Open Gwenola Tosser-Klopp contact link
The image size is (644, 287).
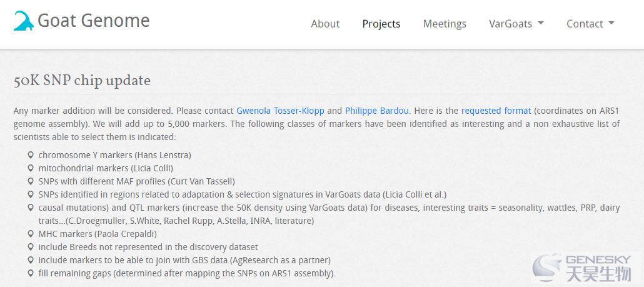[281, 111]
